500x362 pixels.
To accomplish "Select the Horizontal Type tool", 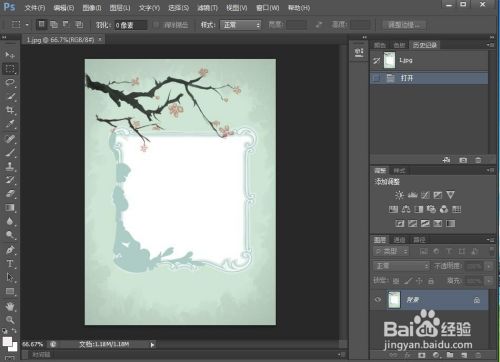I will (10, 263).
